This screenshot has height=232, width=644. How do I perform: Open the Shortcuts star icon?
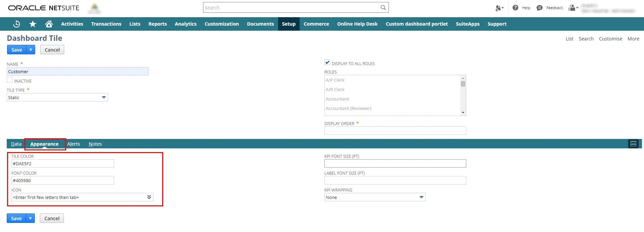[x=33, y=24]
